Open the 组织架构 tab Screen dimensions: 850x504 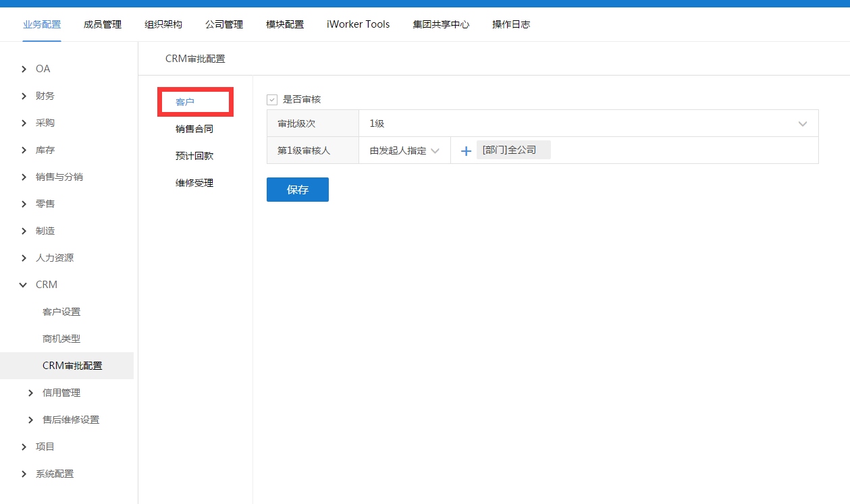point(163,24)
